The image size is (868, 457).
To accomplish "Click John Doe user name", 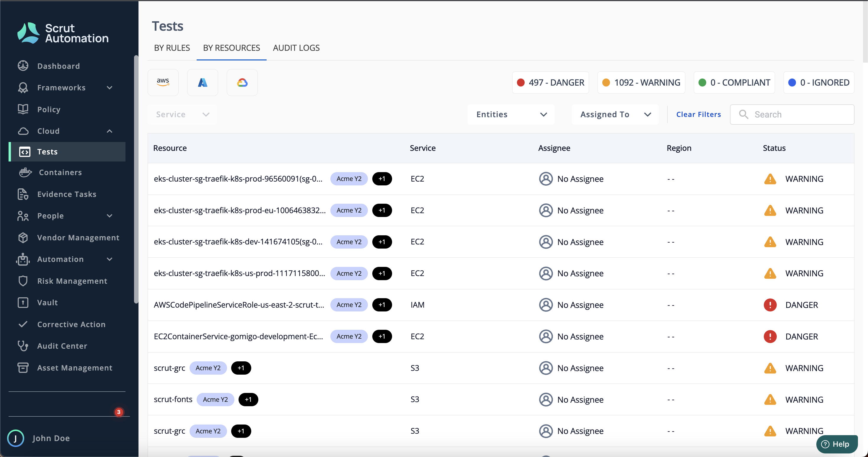I will point(51,438).
